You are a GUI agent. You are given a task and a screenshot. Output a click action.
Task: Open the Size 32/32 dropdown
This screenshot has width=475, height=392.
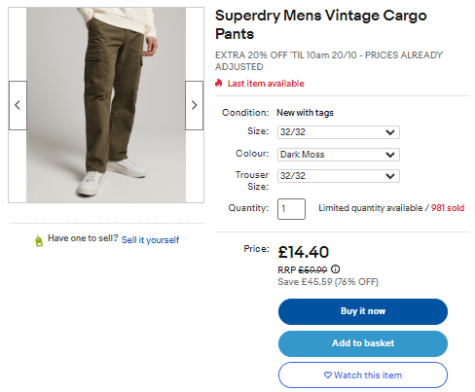pos(338,132)
